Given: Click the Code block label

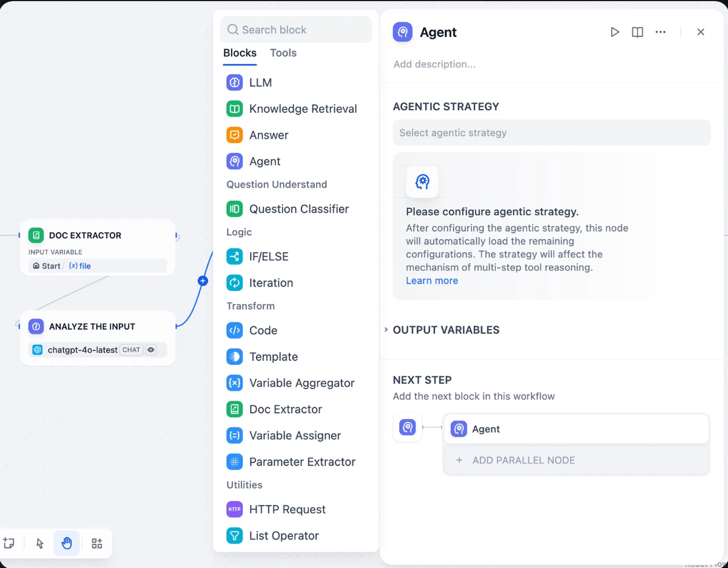Looking at the screenshot, I should coord(263,330).
